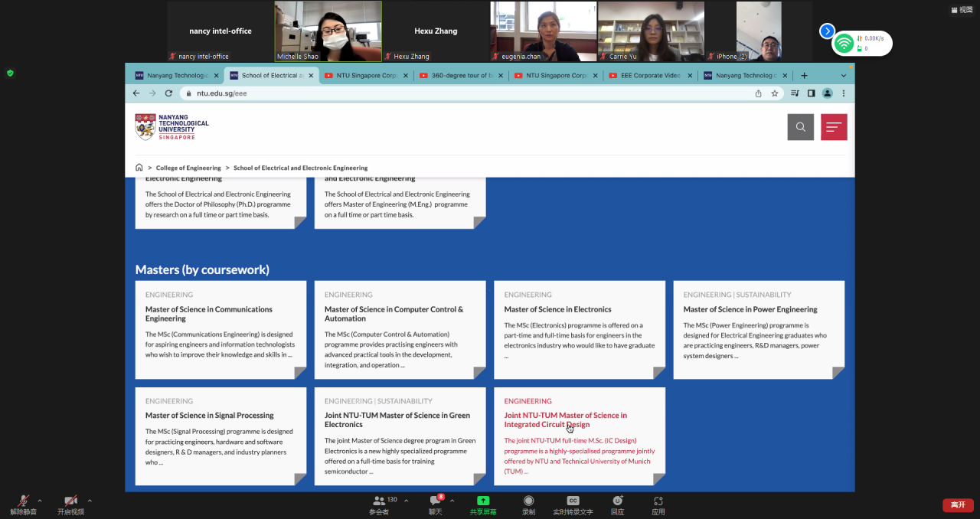This screenshot has width=980, height=519.
Task: Expand audio options arrow next to microphone
Action: [x=40, y=501]
